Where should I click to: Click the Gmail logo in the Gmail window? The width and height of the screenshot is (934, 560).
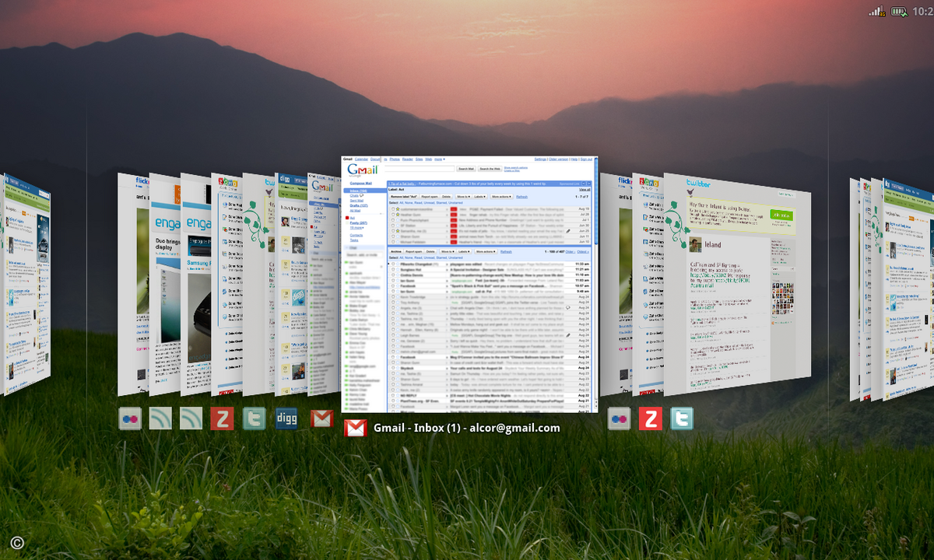[x=363, y=170]
